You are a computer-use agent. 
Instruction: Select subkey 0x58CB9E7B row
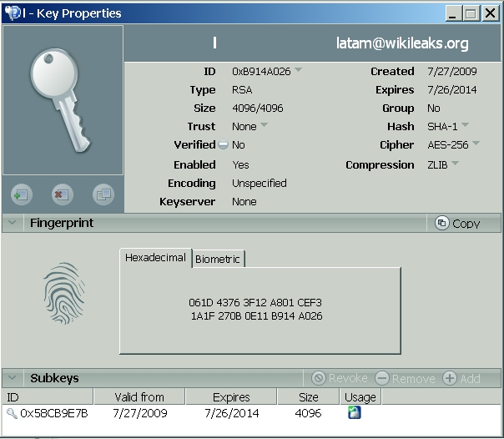tap(251, 413)
